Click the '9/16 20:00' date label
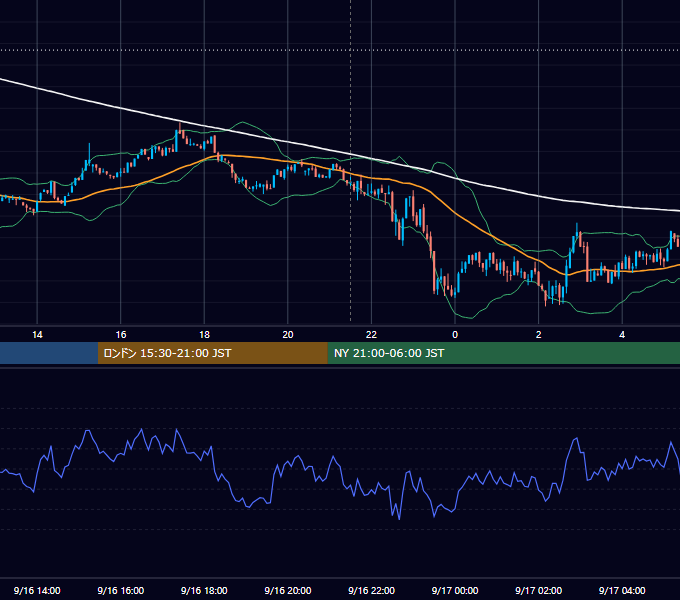 coord(288,590)
